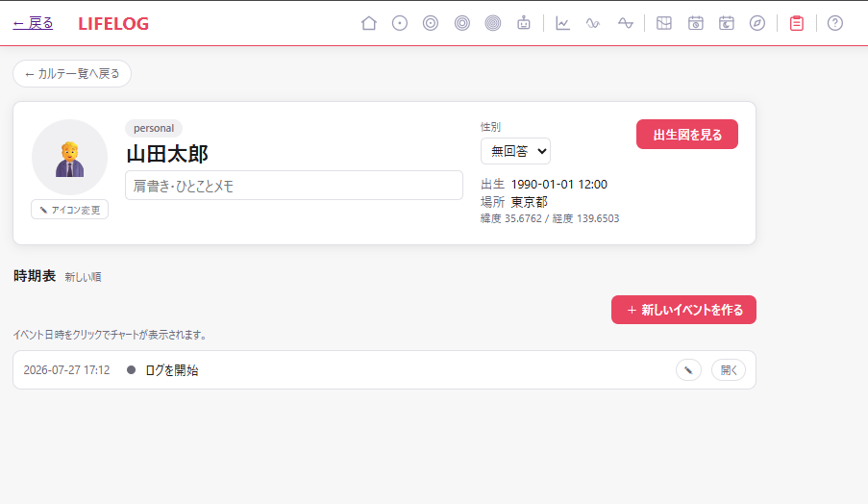Click the 出生図を見る button
The width and height of the screenshot is (868, 504).
pos(687,135)
